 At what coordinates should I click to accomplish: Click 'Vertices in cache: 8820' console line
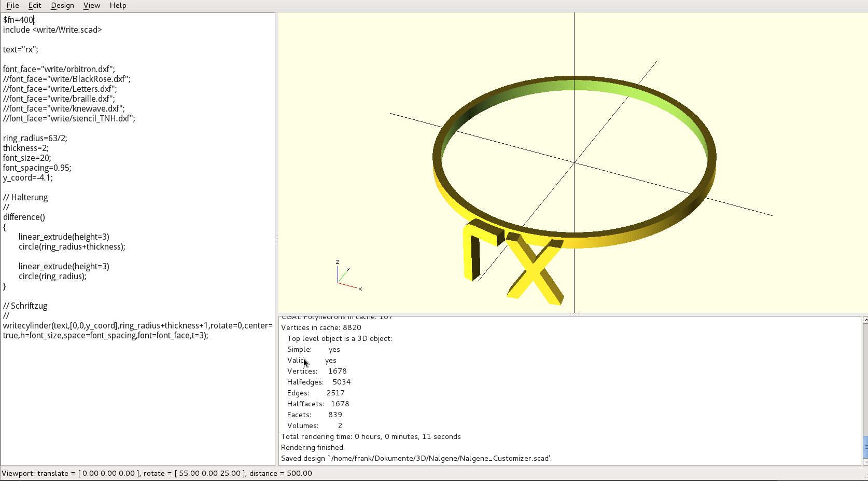[x=321, y=327]
